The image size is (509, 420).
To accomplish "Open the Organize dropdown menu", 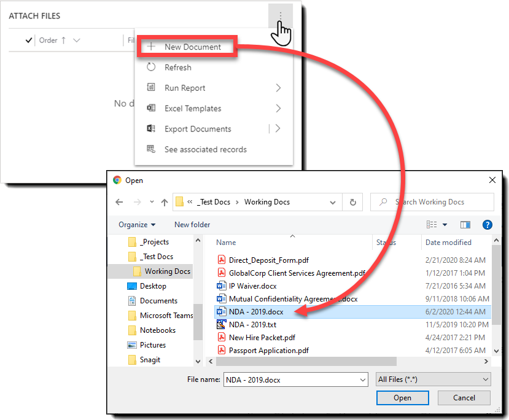I will pyautogui.click(x=137, y=225).
